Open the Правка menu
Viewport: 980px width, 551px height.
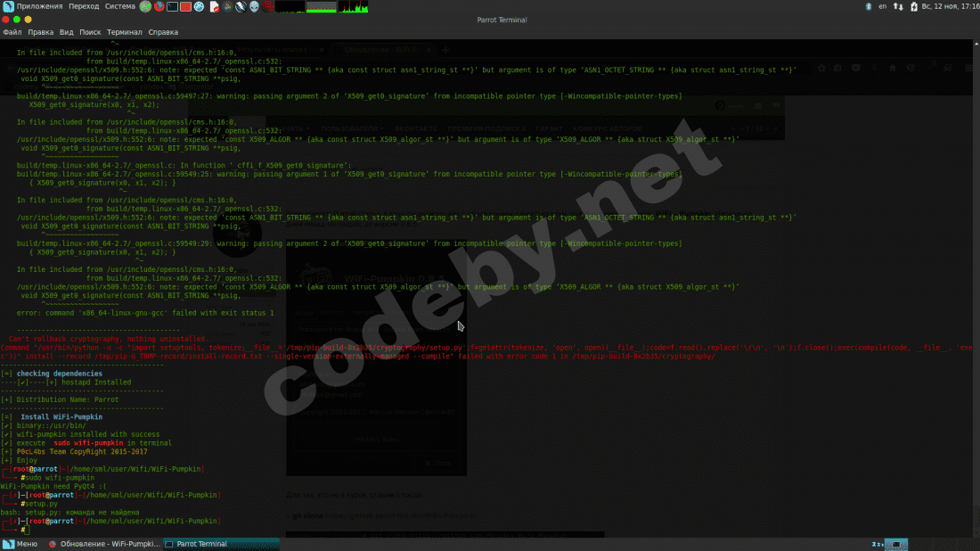coord(41,32)
